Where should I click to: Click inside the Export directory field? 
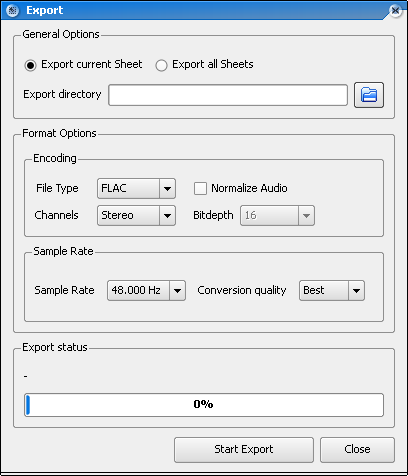click(x=228, y=95)
